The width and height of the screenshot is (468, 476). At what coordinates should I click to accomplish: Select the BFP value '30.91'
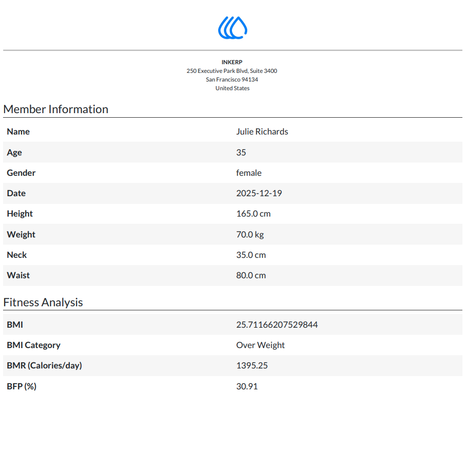(x=247, y=386)
